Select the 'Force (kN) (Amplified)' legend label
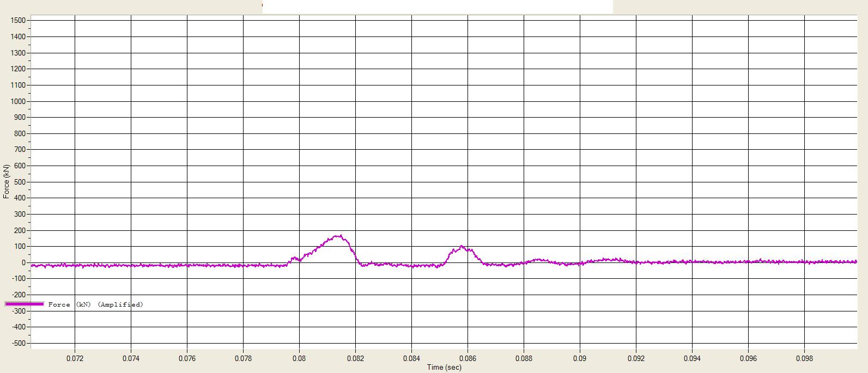The width and height of the screenshot is (868, 373). tap(95, 304)
